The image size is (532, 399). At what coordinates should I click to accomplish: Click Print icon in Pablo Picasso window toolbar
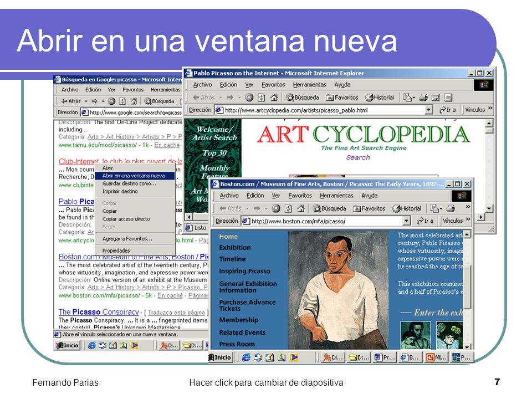(x=423, y=98)
